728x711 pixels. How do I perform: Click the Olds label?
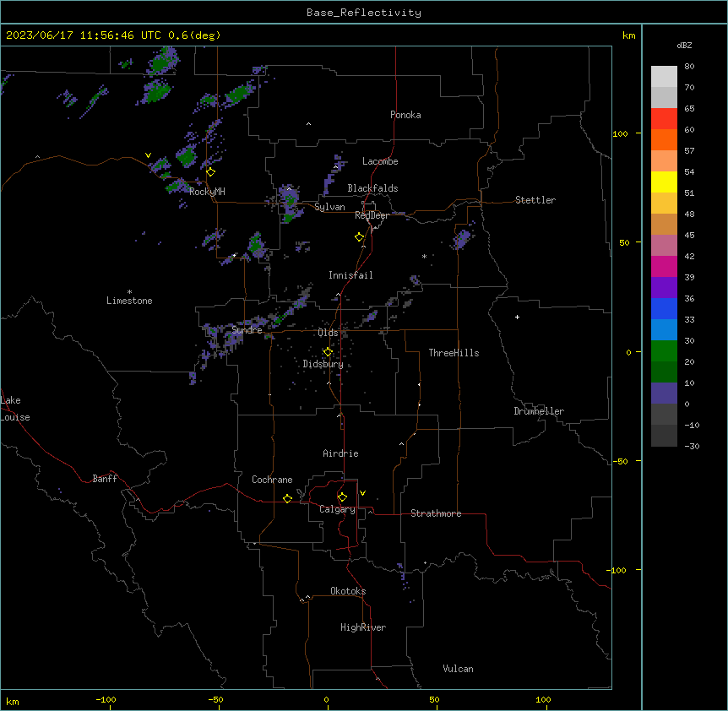328,333
